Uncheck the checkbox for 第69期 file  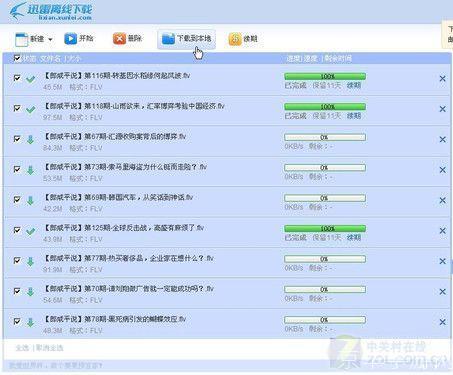point(17,200)
